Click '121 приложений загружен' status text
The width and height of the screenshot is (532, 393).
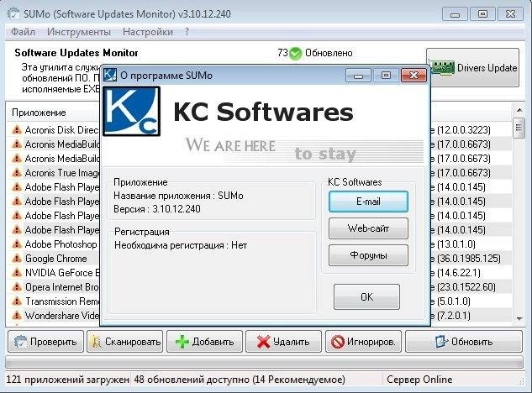(68, 379)
